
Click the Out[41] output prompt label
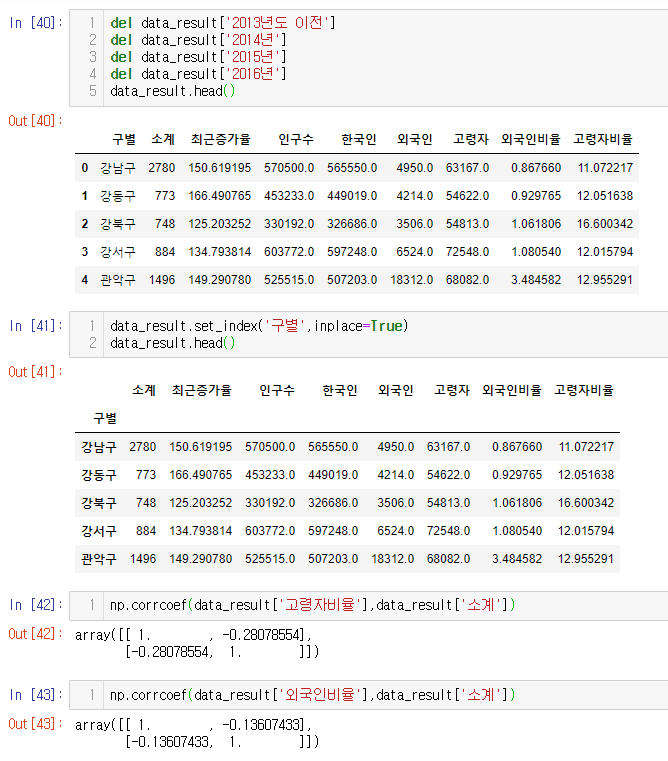[35, 372]
